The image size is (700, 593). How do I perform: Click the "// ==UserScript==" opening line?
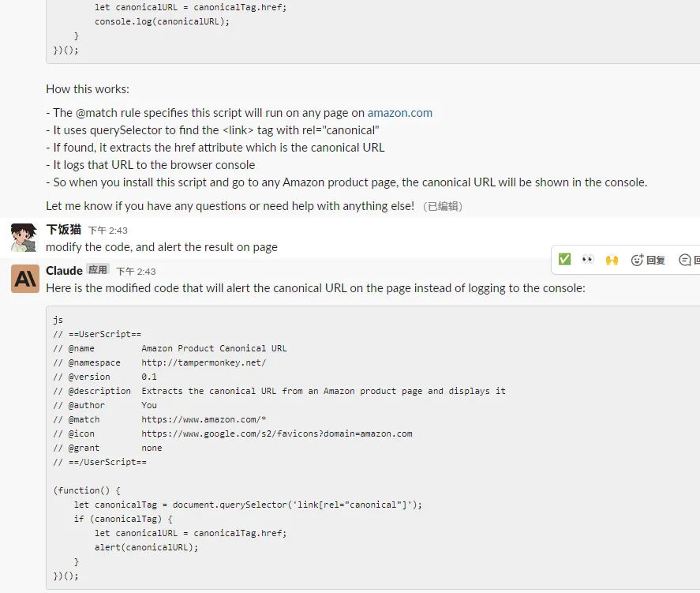(97, 334)
